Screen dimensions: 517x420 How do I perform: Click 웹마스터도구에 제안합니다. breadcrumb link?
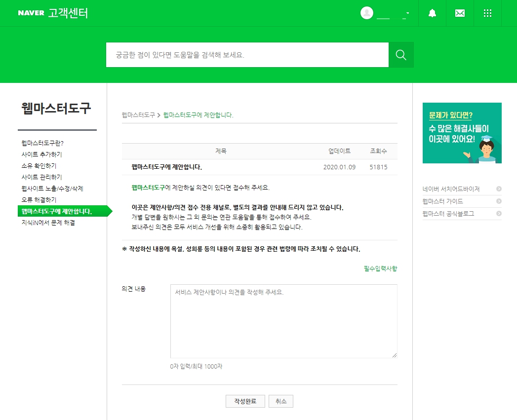click(198, 115)
